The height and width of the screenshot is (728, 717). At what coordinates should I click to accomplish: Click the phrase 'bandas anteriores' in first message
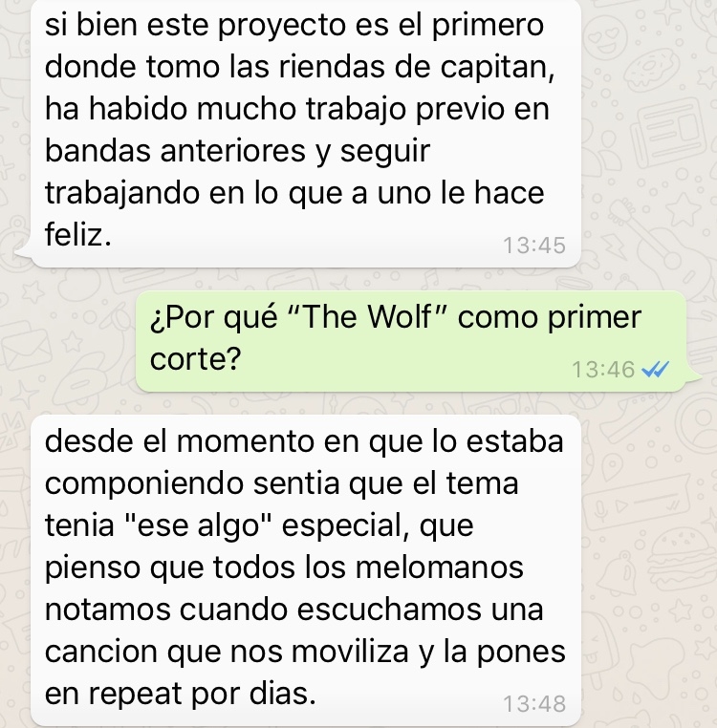(175, 151)
